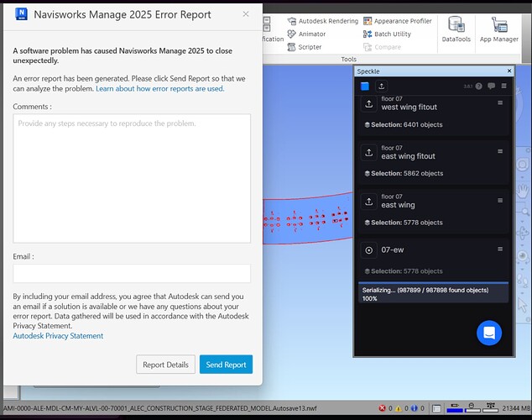Screen dimensions: 532x420
Task: Open the SteeringWheels navigation tool
Action: [x=523, y=165]
